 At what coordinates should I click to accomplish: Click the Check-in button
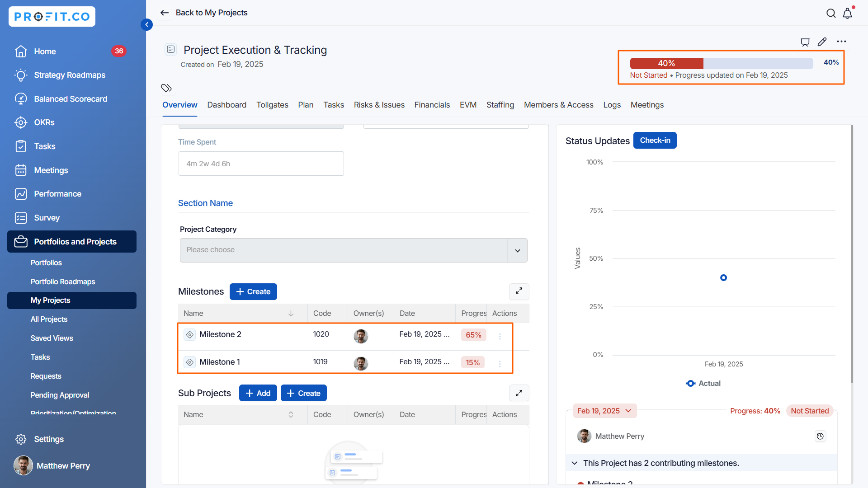655,141
